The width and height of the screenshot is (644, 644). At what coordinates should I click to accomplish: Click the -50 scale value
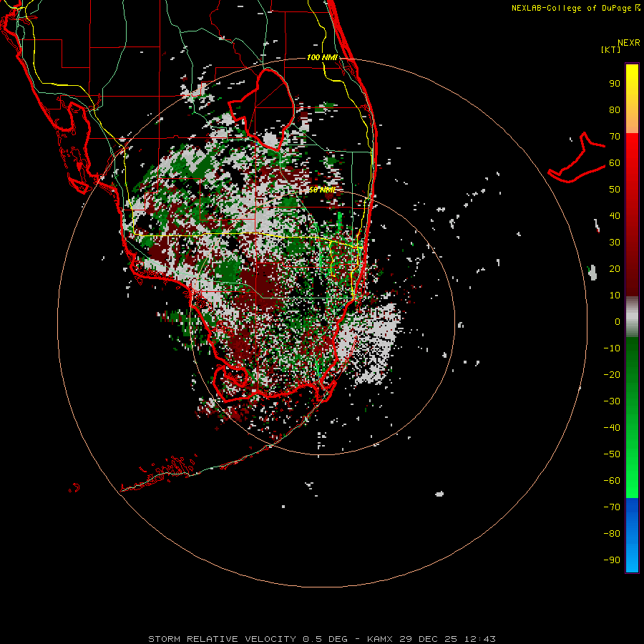612,454
